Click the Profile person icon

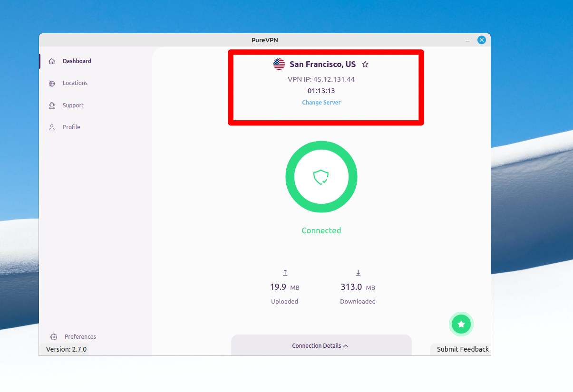tap(52, 127)
